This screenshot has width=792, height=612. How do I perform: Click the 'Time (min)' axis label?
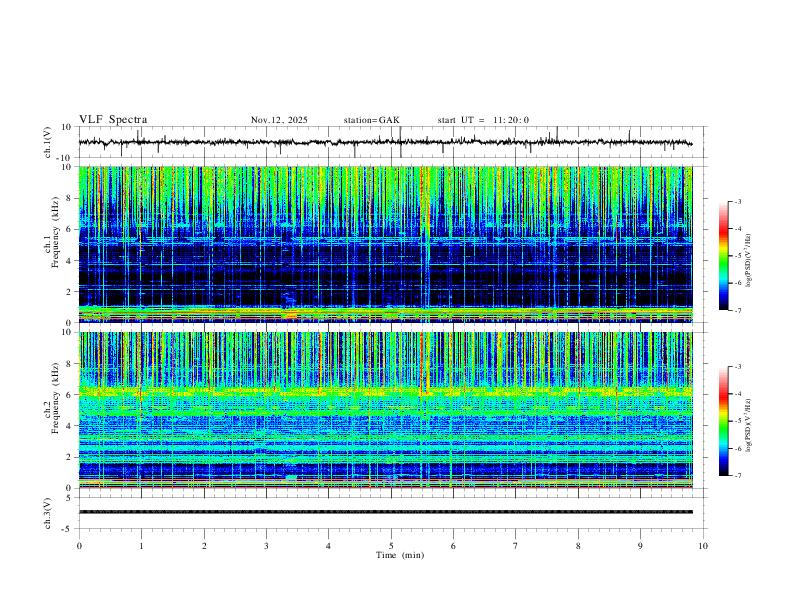pos(400,555)
